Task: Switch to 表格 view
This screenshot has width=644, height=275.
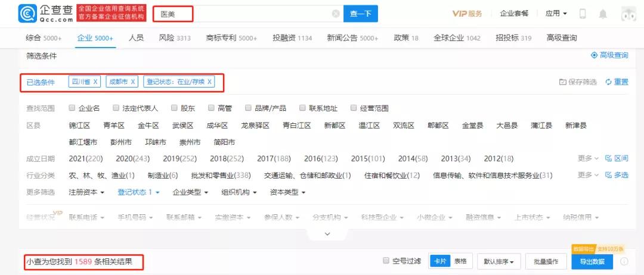Action: point(460,261)
